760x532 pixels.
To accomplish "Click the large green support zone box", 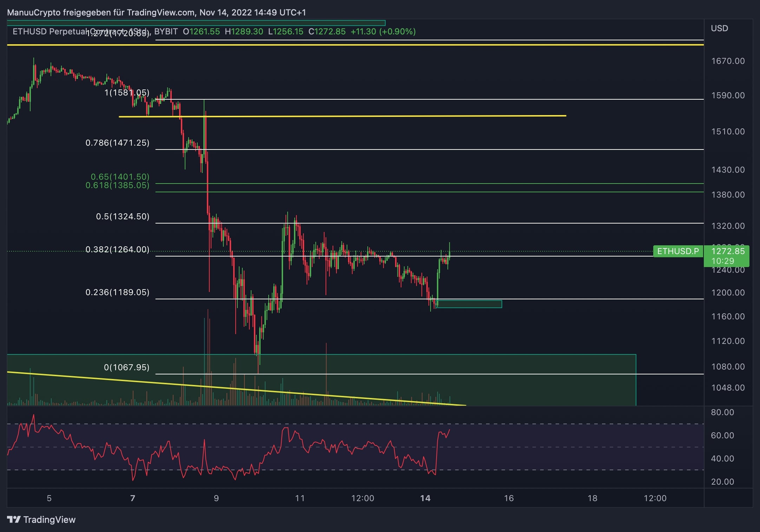I will [321, 380].
